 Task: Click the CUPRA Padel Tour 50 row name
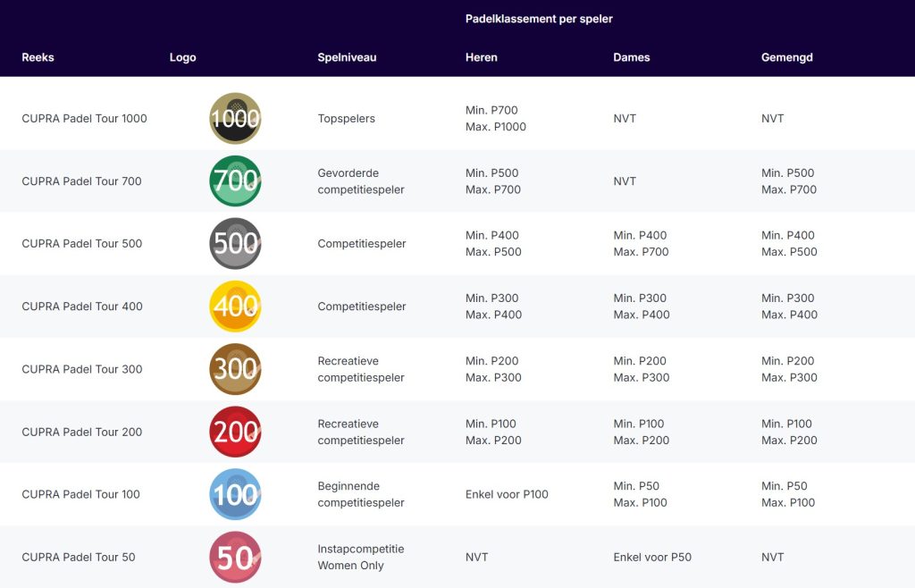(x=79, y=557)
